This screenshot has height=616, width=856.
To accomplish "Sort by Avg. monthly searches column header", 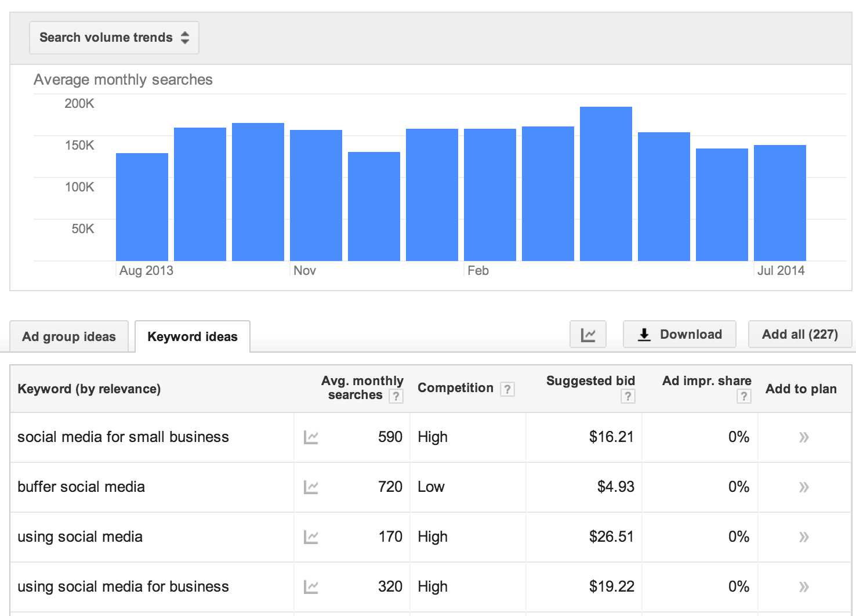I will (x=362, y=388).
